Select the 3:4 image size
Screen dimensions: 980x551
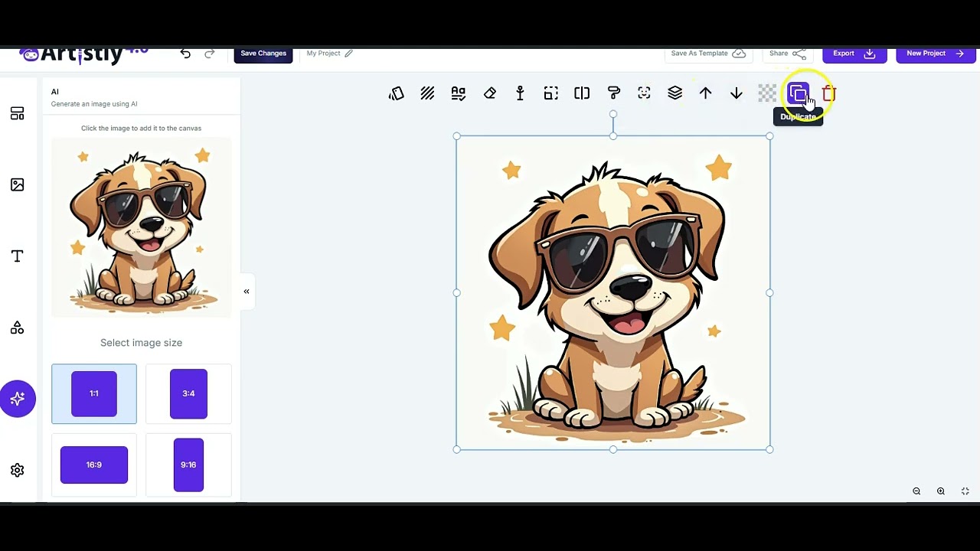click(188, 393)
